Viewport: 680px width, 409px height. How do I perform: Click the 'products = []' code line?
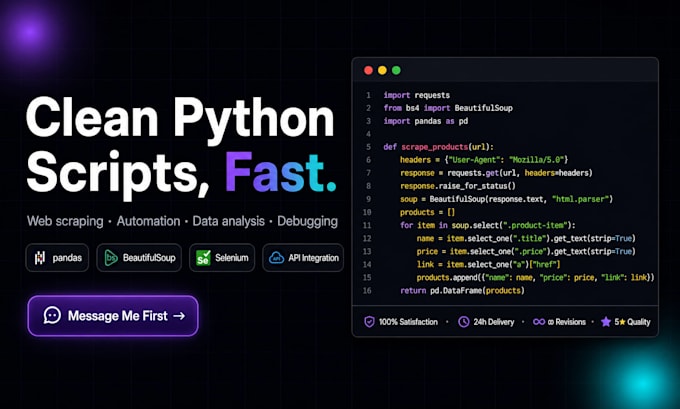[427, 212]
